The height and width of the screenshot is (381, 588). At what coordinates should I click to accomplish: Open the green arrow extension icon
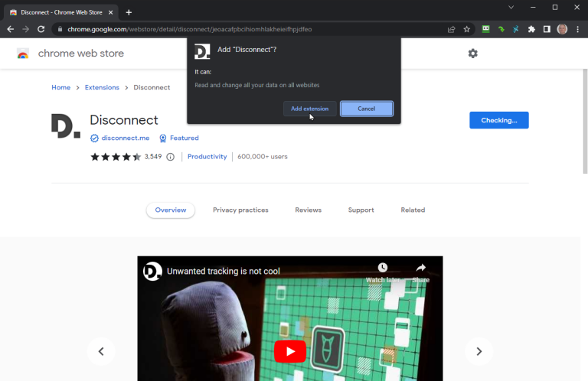[x=501, y=29]
